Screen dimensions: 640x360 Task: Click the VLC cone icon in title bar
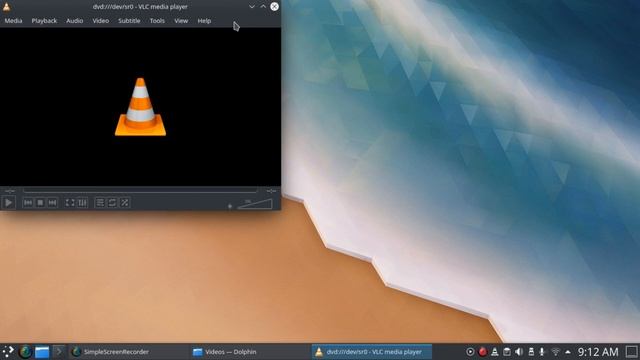click(x=7, y=7)
